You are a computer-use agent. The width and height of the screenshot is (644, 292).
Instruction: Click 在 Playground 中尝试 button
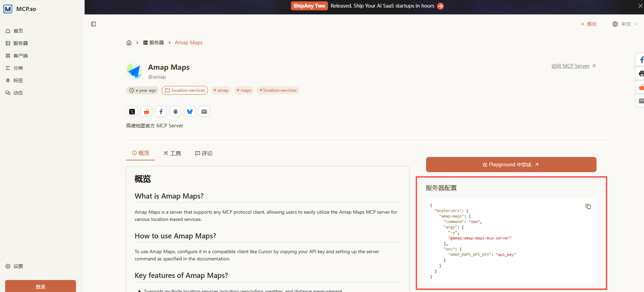pyautogui.click(x=511, y=165)
